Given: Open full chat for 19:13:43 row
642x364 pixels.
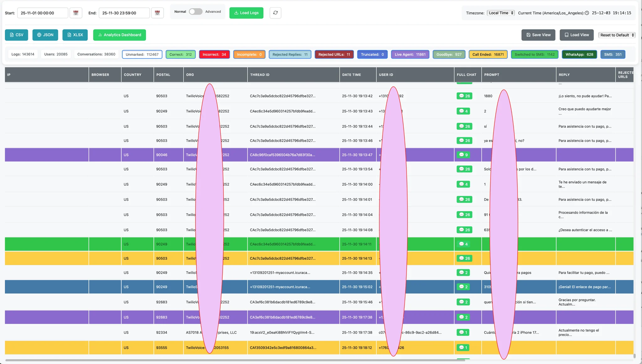Looking at the screenshot, I should click(463, 111).
